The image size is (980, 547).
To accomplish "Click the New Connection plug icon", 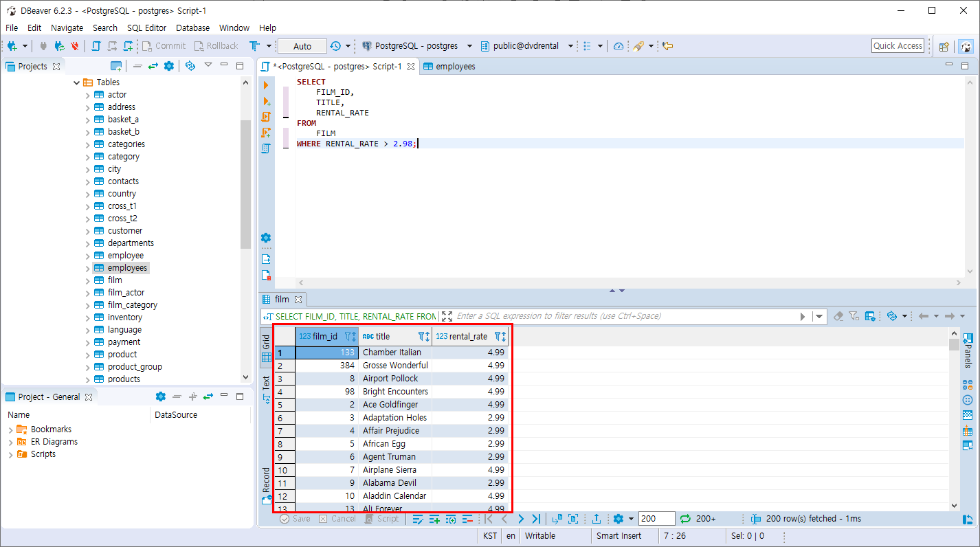I will click(12, 46).
